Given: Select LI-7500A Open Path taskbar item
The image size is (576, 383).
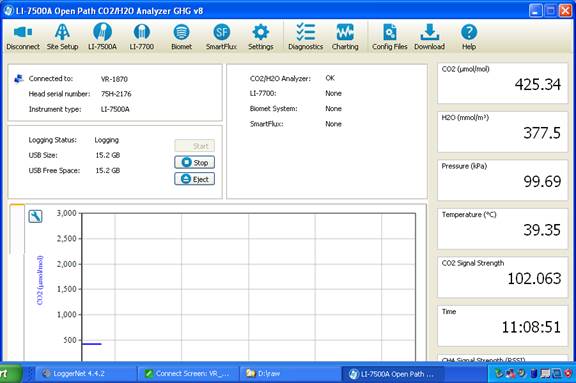Looking at the screenshot, I should [x=392, y=374].
